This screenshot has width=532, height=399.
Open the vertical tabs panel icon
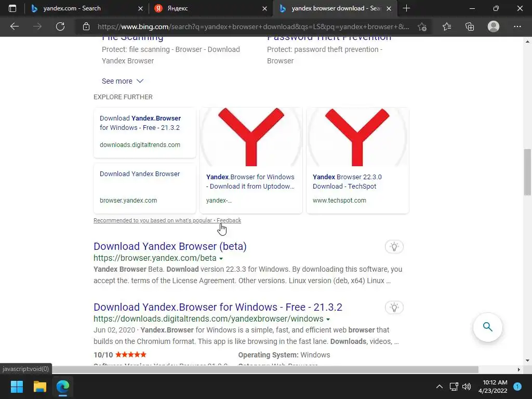pos(12,8)
